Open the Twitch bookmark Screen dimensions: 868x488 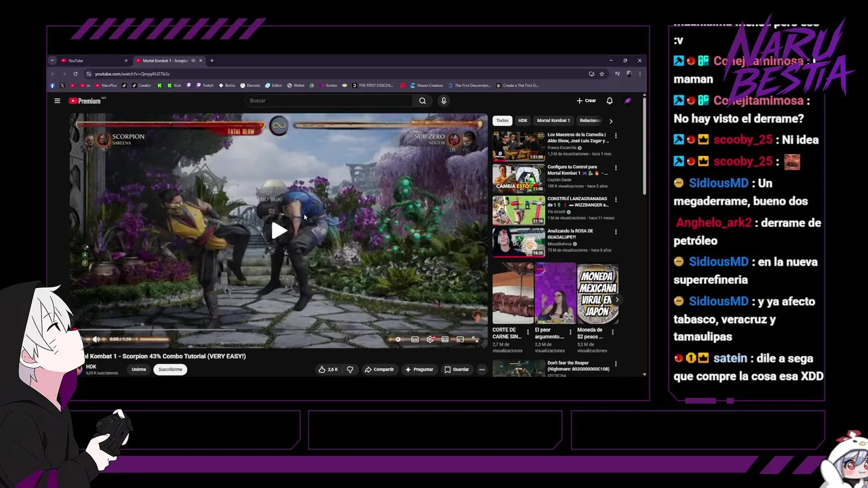[205, 85]
